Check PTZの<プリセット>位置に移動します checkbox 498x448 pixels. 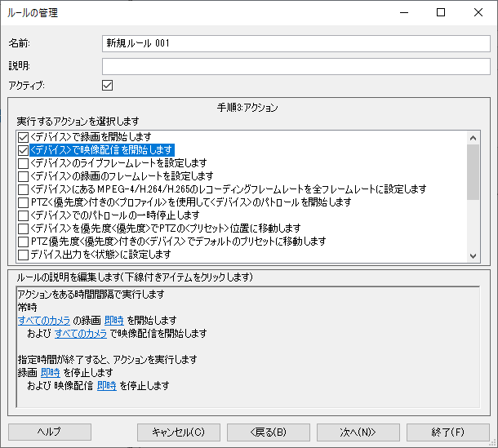(x=23, y=228)
